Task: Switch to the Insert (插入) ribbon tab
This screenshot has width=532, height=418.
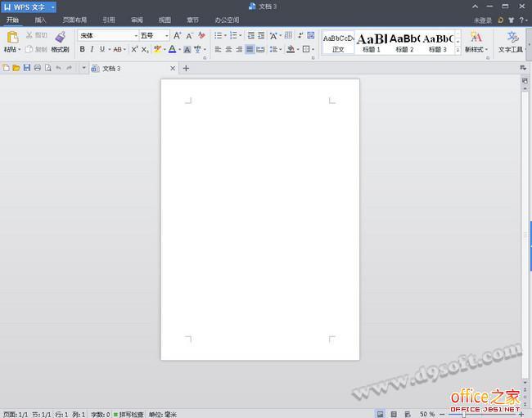Action: point(40,19)
